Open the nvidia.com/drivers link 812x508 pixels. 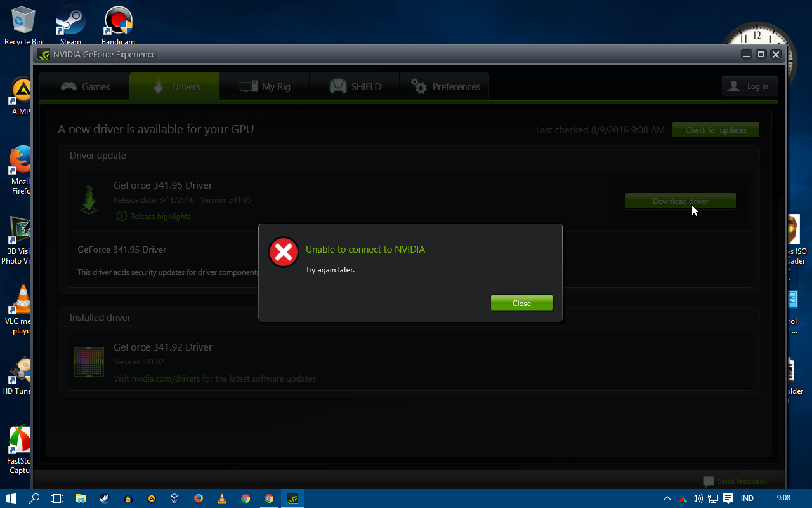166,378
